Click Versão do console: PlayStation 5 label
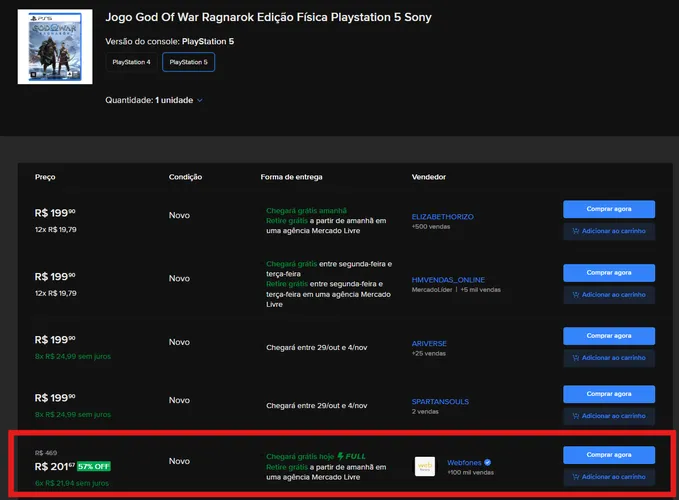Image resolution: width=679 pixels, height=500 pixels. click(x=170, y=42)
